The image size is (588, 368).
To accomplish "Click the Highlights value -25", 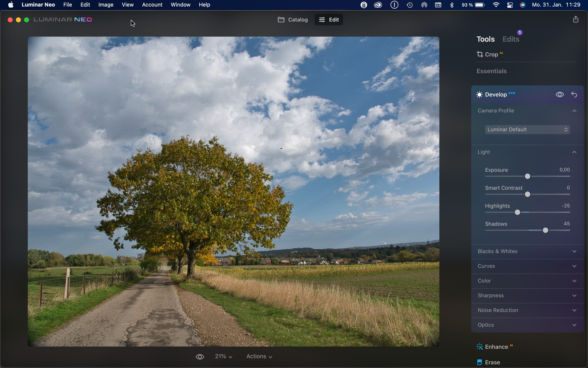I will coord(566,206).
